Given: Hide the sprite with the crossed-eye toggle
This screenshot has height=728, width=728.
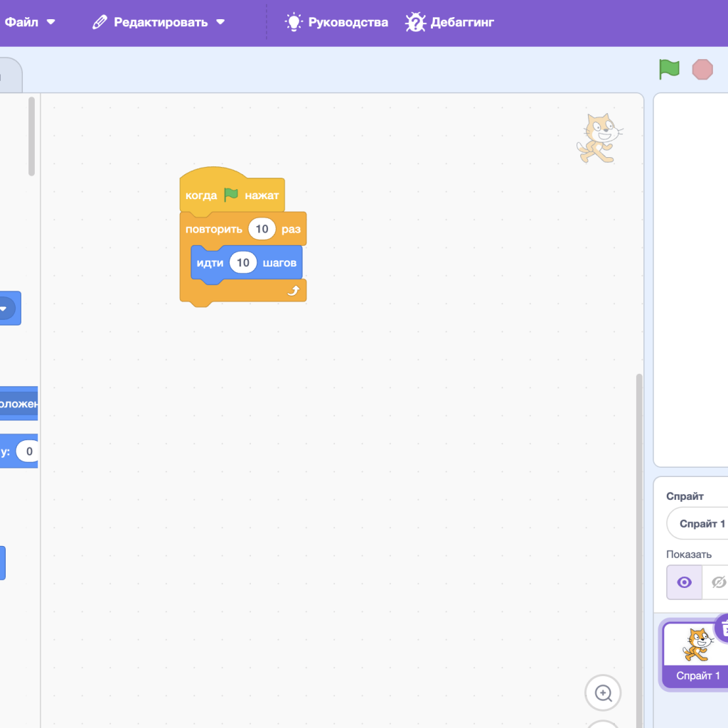Looking at the screenshot, I should pyautogui.click(x=718, y=582).
